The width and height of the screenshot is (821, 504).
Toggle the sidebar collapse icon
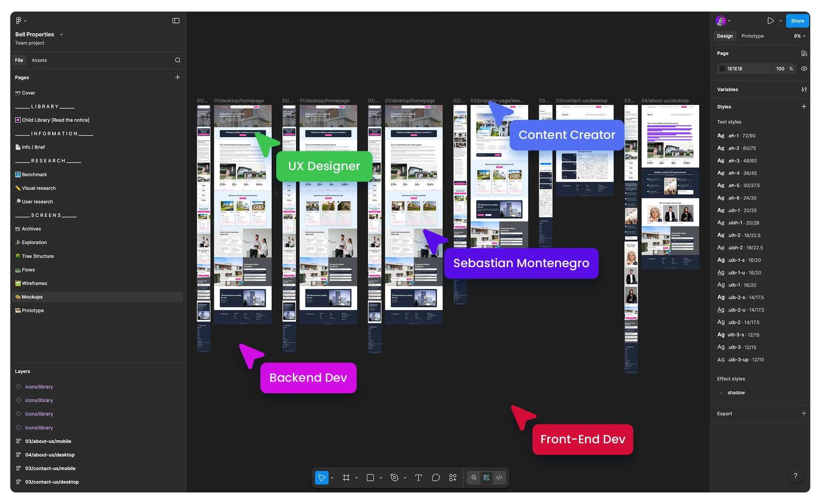pos(176,21)
